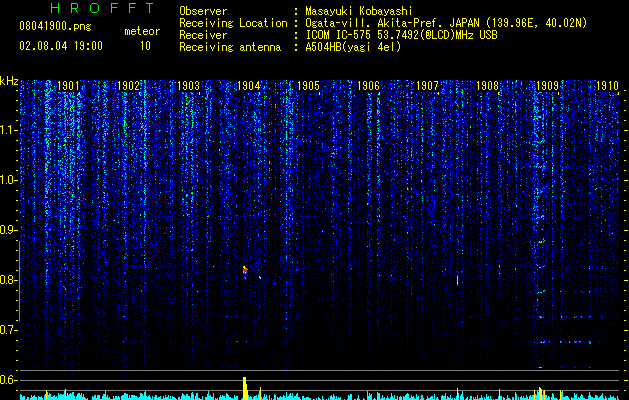Click the 1905 time marker
The width and height of the screenshot is (629, 400).
click(308, 85)
